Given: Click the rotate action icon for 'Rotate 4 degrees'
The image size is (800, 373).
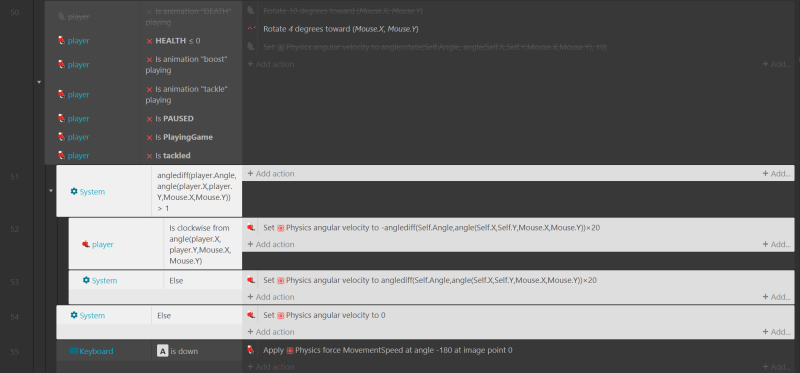Looking at the screenshot, I should coord(251,29).
